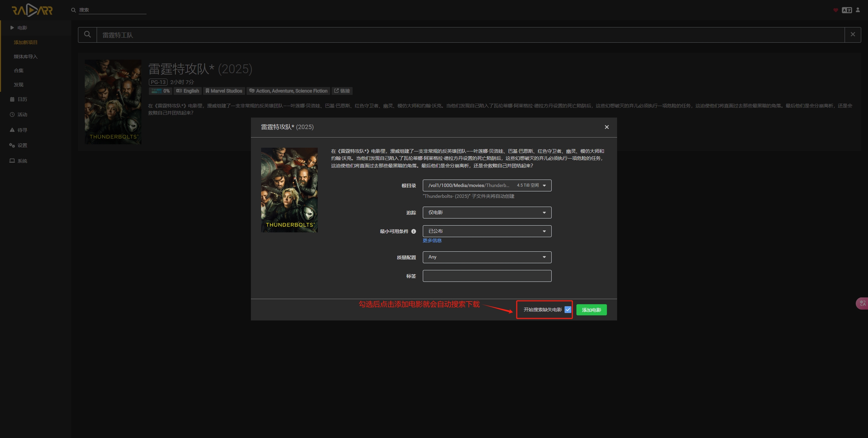Click the header search field
This screenshot has height=438, width=868.
tap(112, 10)
